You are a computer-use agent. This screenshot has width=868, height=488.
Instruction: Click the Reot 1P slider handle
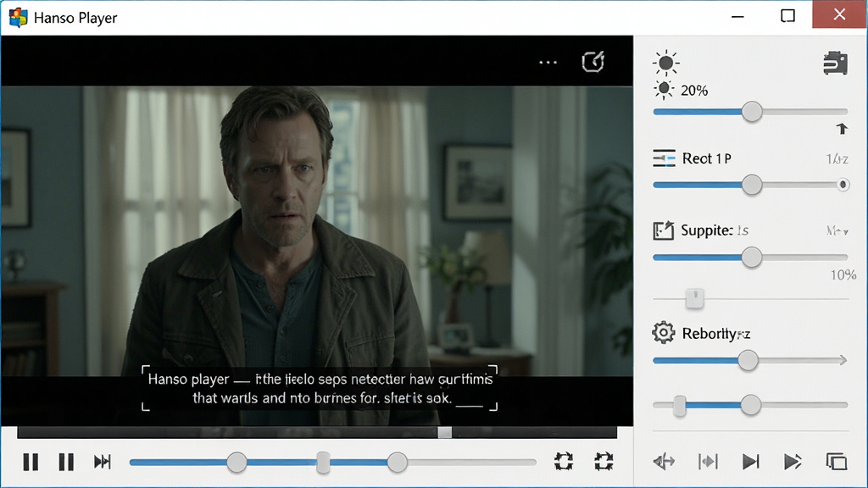coord(752,185)
